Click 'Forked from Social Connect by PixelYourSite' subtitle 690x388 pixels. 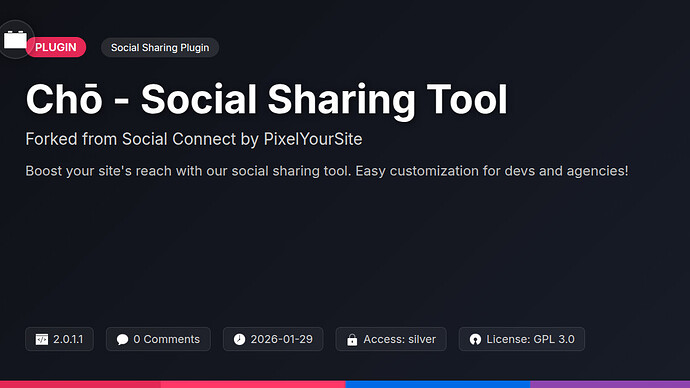[x=194, y=139]
